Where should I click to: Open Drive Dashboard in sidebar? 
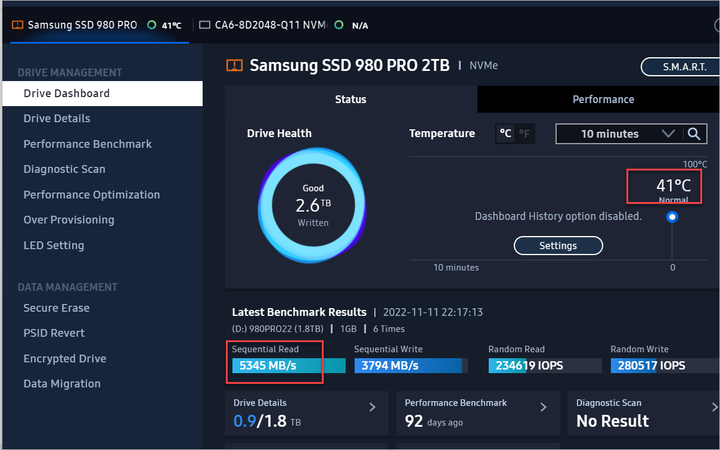tap(102, 94)
